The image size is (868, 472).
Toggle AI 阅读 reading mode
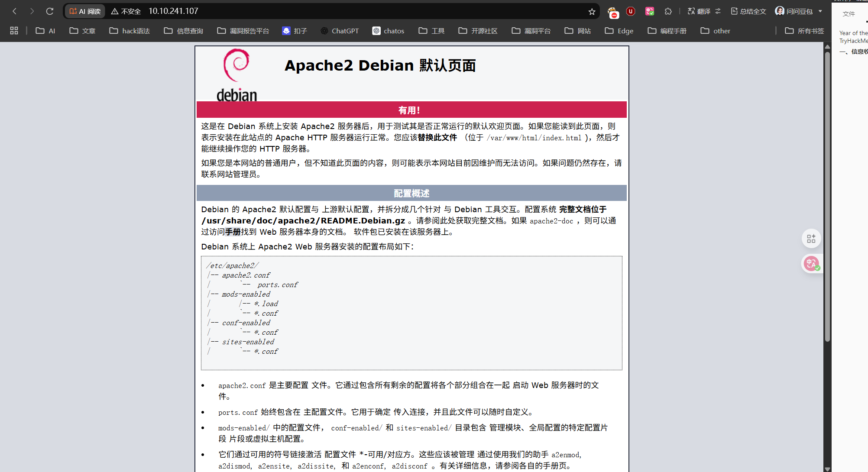click(85, 11)
